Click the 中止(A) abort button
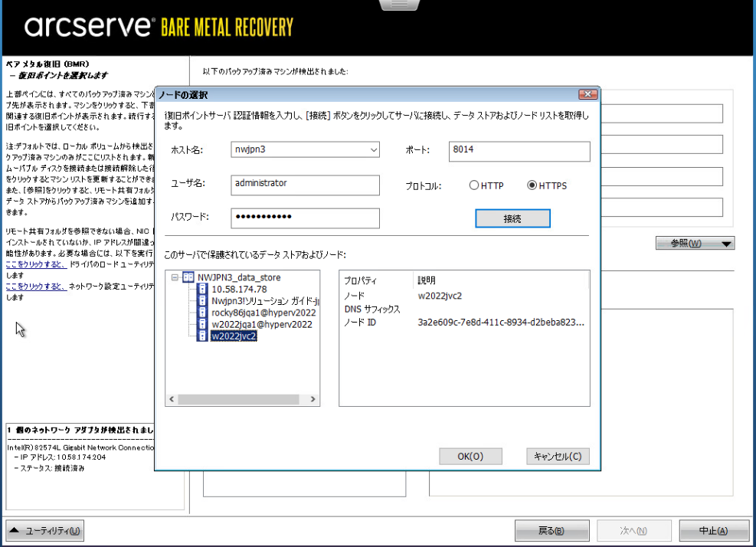 (714, 531)
